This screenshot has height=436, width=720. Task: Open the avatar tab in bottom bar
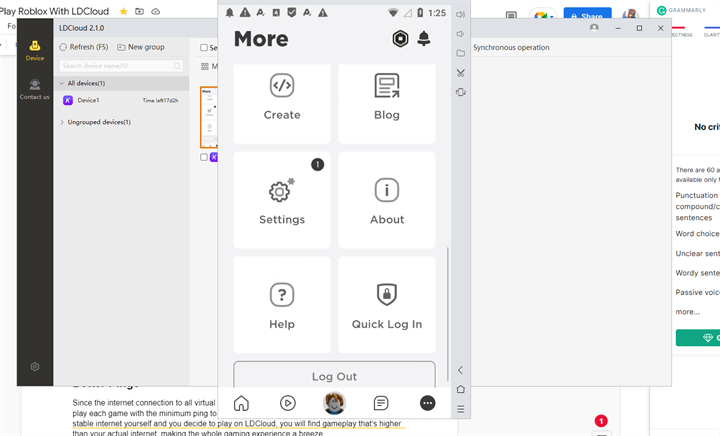(334, 403)
